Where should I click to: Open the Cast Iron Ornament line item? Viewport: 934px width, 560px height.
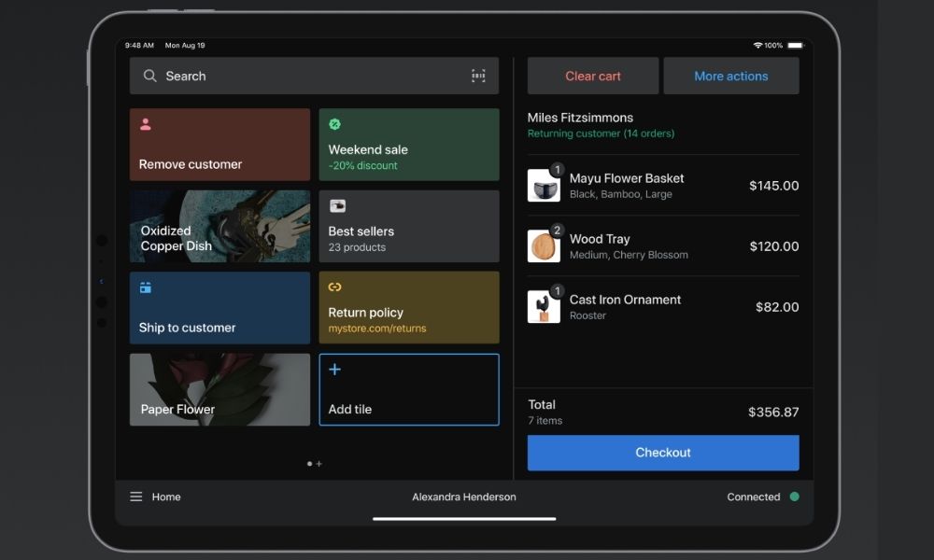click(663, 307)
